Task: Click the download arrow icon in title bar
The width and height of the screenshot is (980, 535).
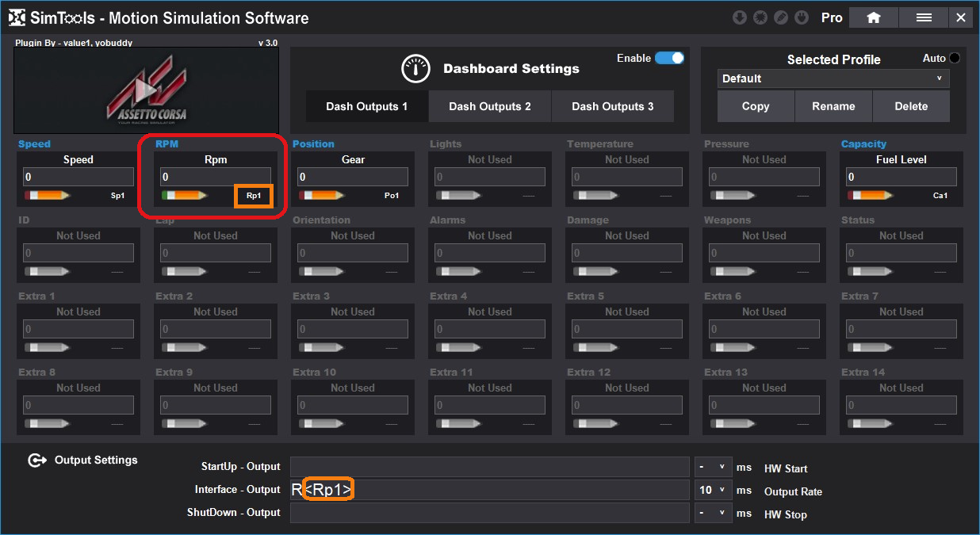Action: click(x=740, y=17)
